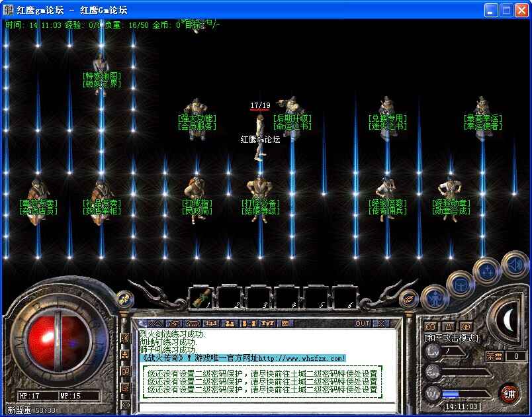Click the 14:11:03 clock display
The width and height of the screenshot is (532, 417).
coord(462,406)
